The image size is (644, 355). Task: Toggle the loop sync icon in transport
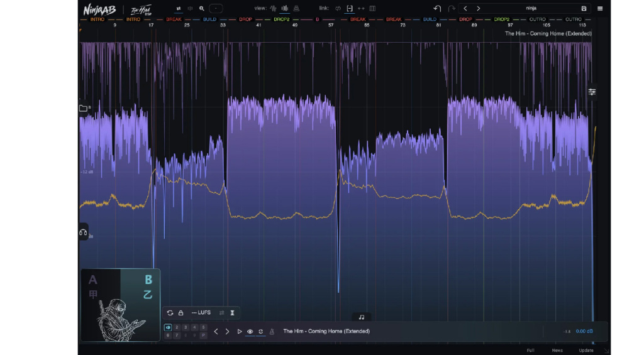tap(261, 332)
